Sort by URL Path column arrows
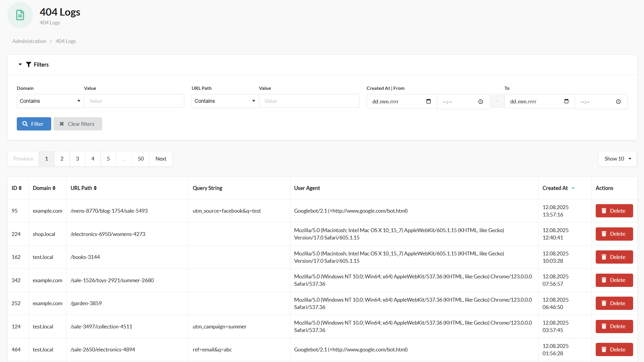 95,188
